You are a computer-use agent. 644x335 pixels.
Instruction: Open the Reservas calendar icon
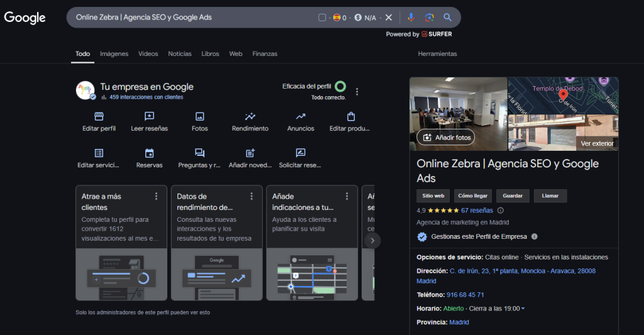point(149,153)
